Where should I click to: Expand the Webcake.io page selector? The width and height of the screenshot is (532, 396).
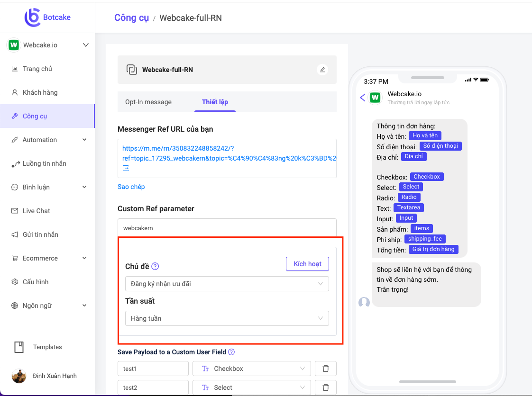86,45
